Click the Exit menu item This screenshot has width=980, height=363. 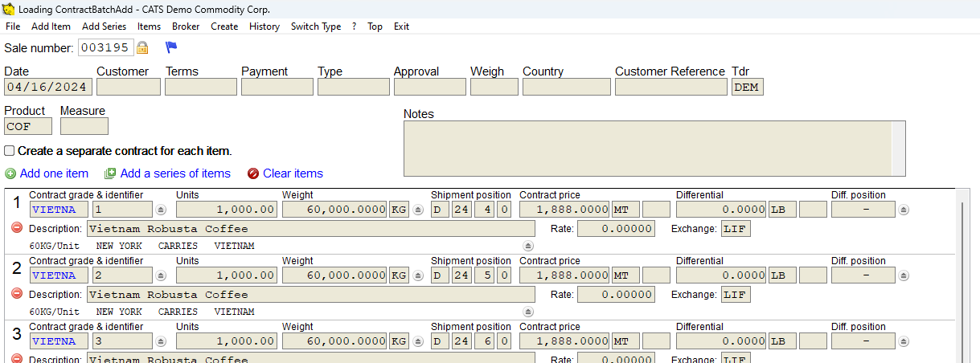pyautogui.click(x=401, y=27)
